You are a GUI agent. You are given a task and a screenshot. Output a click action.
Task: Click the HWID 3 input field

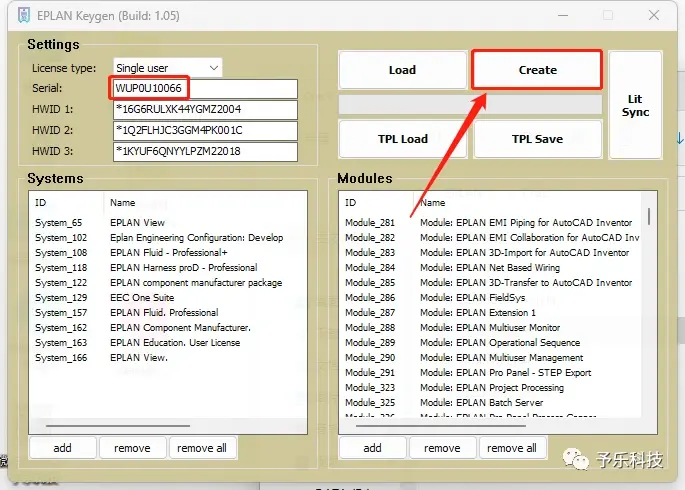(205, 151)
